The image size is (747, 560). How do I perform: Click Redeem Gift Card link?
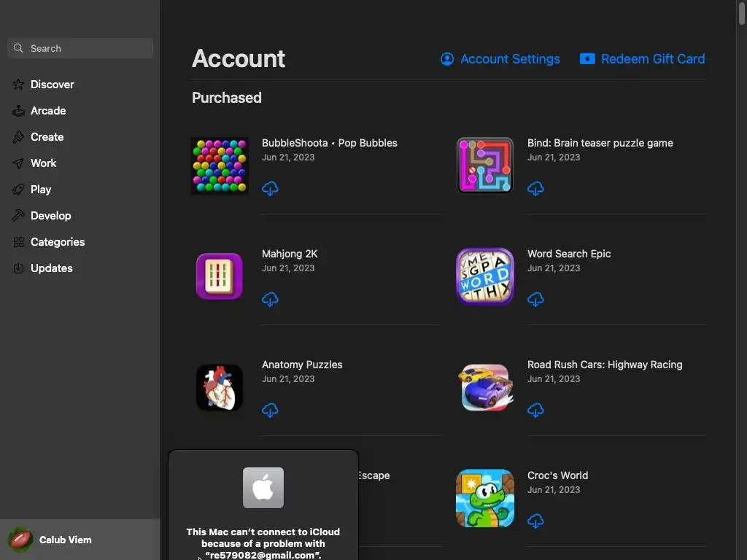click(x=642, y=59)
